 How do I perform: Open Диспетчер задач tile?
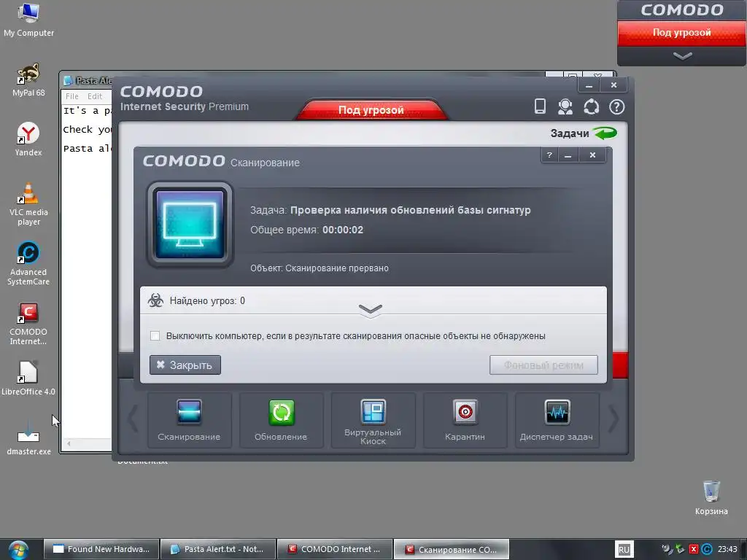[x=557, y=421]
